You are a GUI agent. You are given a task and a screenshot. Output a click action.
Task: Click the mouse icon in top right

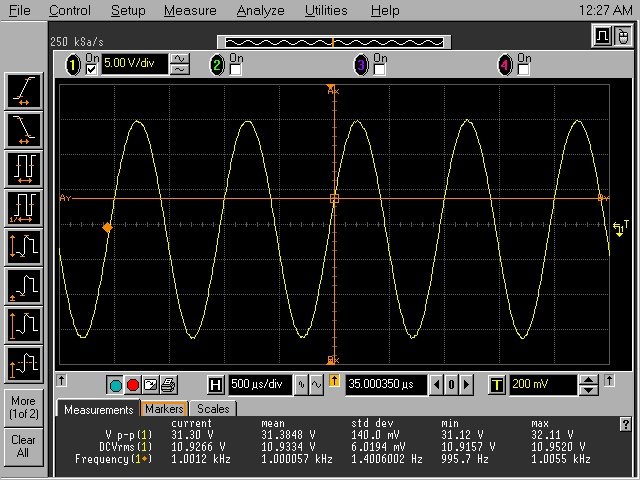[x=622, y=36]
